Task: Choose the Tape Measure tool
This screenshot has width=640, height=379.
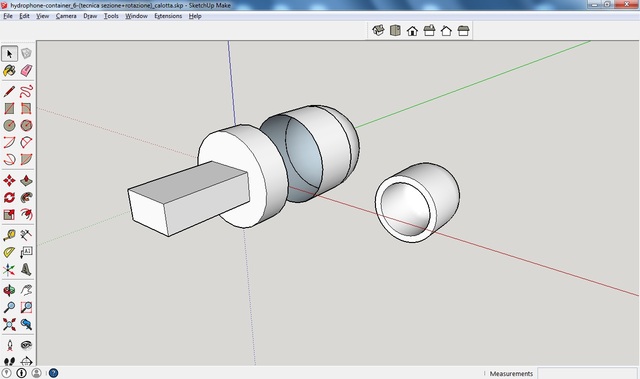Action: click(9, 235)
